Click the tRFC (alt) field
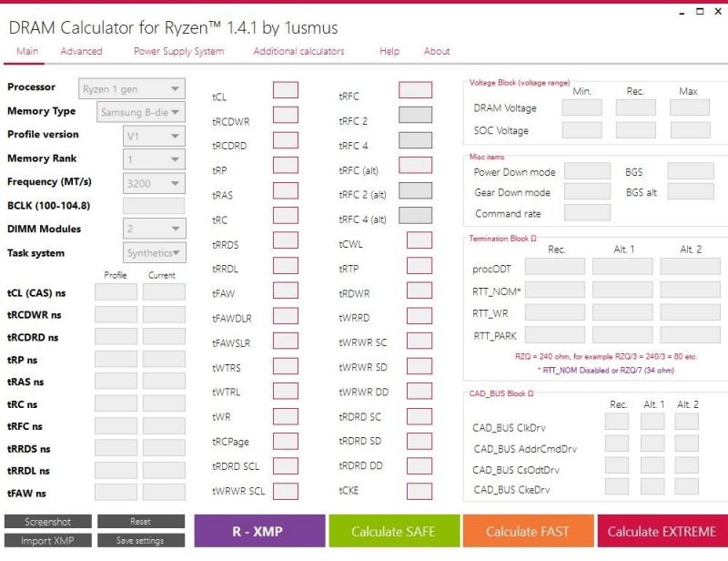728x561 pixels. click(x=416, y=165)
